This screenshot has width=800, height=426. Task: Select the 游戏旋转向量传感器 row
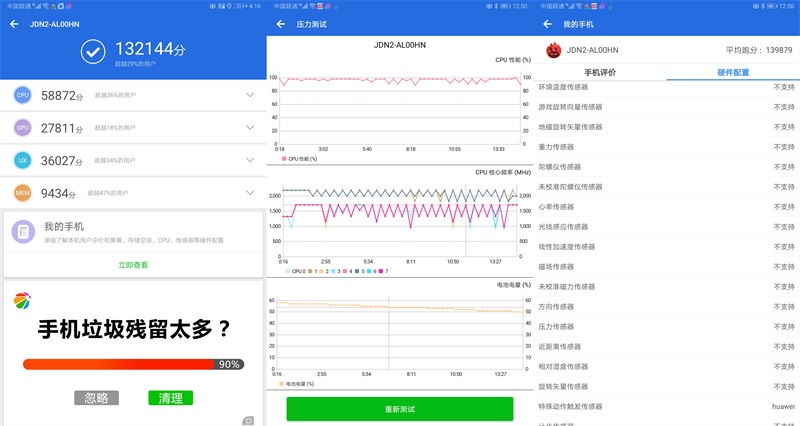[667, 107]
